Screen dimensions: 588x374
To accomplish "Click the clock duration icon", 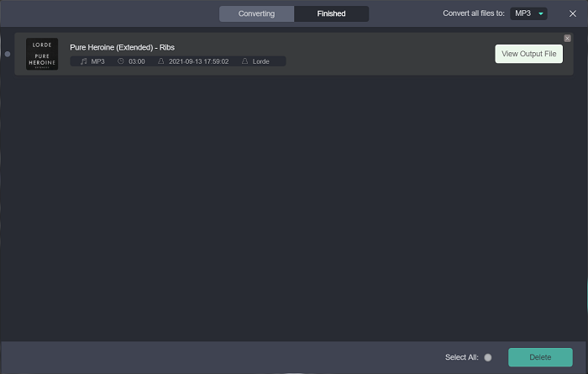I will (122, 61).
